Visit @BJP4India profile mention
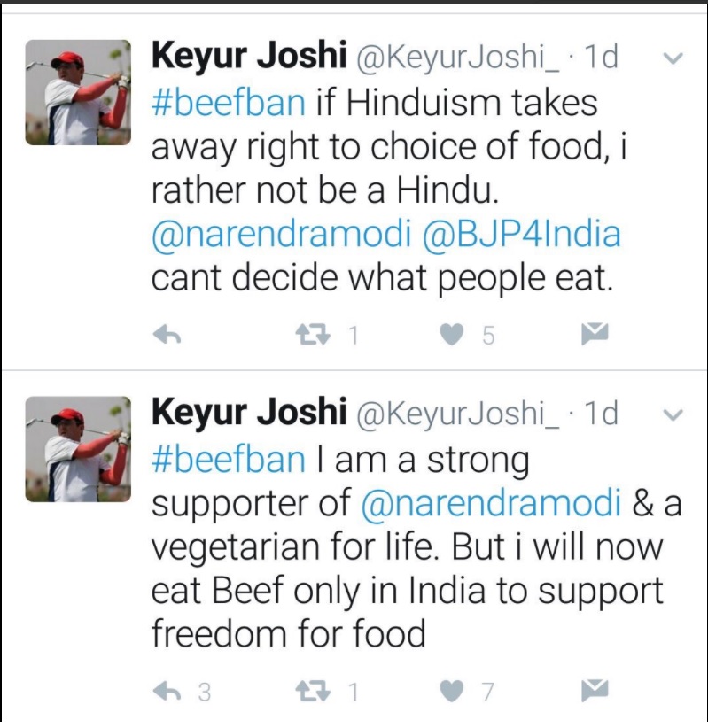The image size is (708, 728). tap(525, 236)
